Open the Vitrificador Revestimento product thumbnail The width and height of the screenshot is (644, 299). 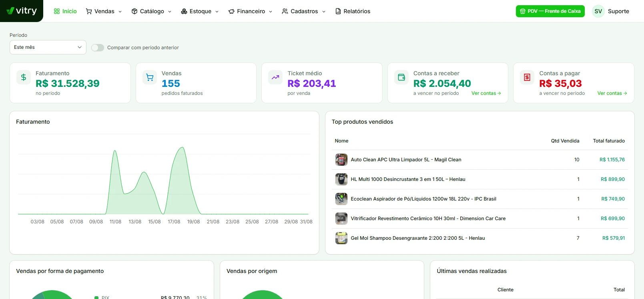point(341,219)
